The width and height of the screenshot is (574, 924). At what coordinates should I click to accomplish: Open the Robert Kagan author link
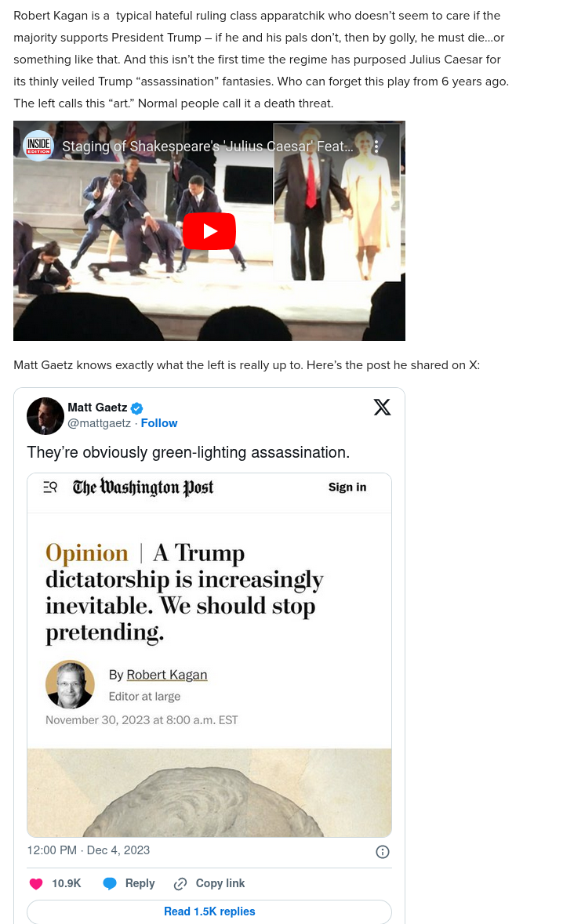point(167,675)
